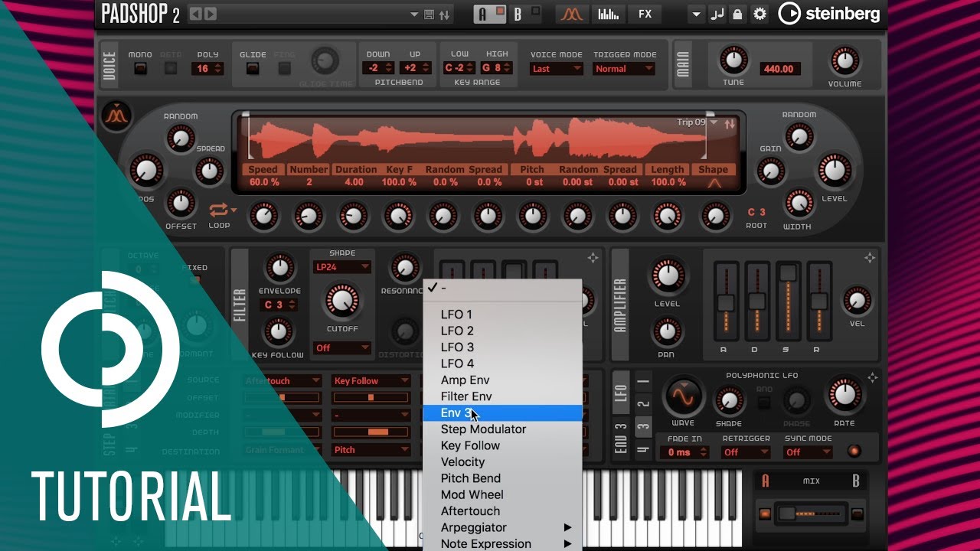
Task: Toggle the layer B on/off square
Action: (x=536, y=11)
